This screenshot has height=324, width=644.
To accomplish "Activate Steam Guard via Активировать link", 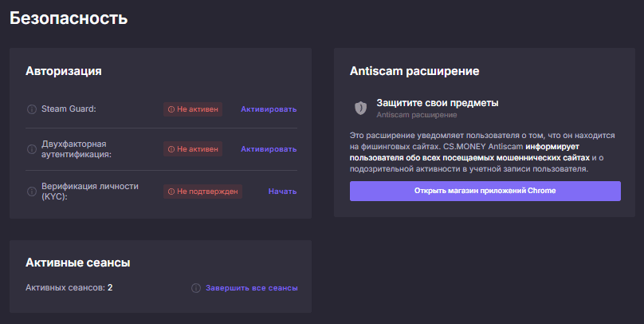I will (x=269, y=109).
